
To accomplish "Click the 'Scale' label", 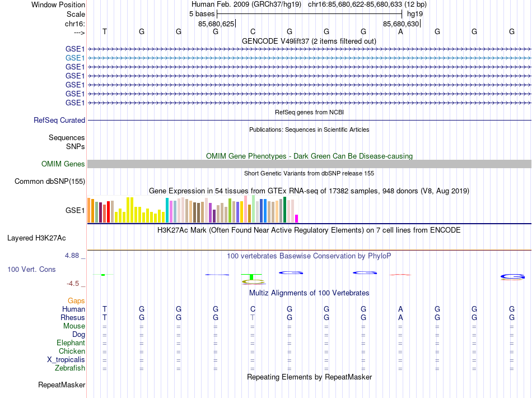I will [76, 14].
